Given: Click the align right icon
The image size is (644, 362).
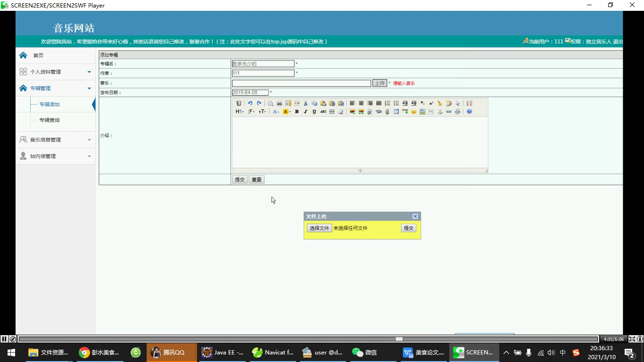Looking at the screenshot, I should tap(370, 103).
